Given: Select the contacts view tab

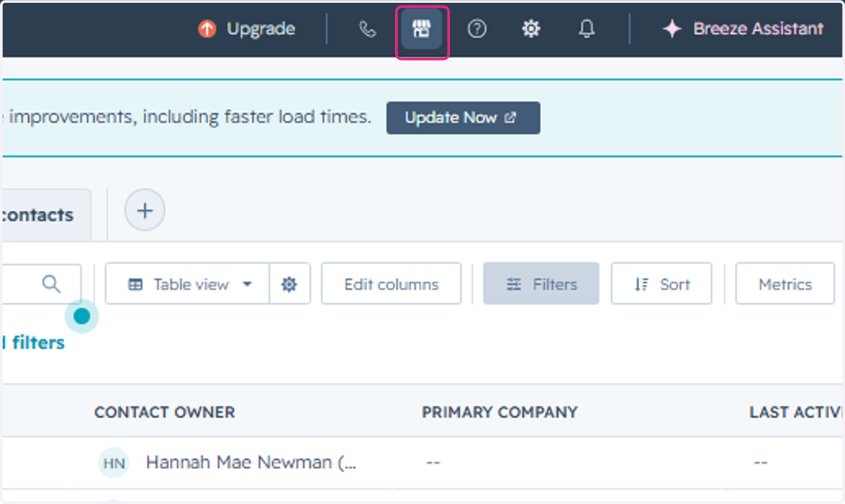Looking at the screenshot, I should pyautogui.click(x=46, y=215).
